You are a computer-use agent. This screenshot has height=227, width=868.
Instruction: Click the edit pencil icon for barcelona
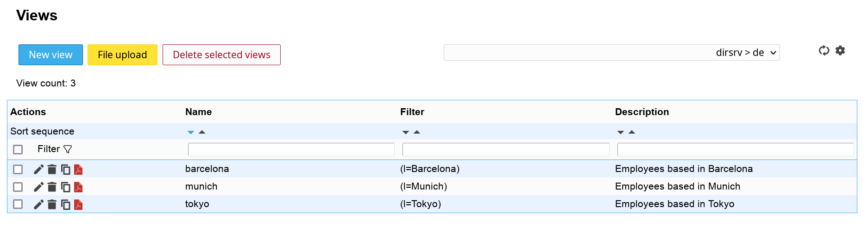38,170
